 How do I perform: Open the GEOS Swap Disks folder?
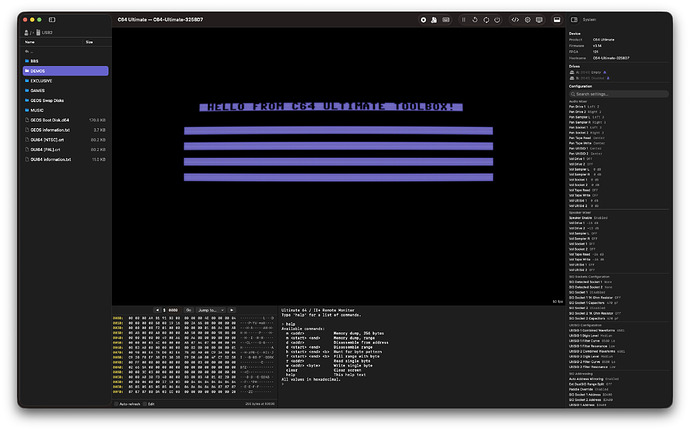tap(66, 100)
